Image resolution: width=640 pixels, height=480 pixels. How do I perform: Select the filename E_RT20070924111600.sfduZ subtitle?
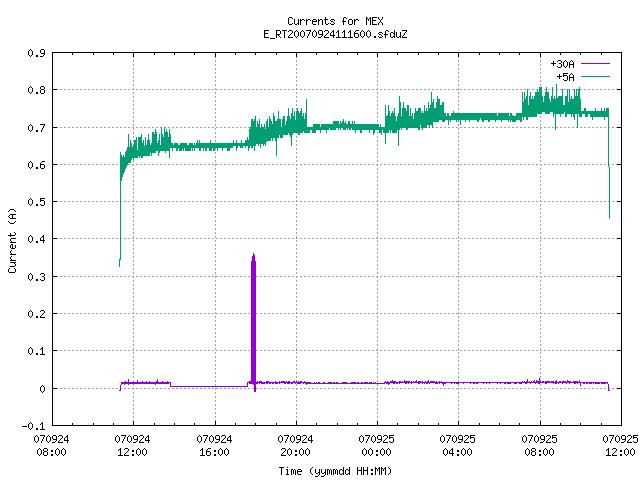coord(335,34)
